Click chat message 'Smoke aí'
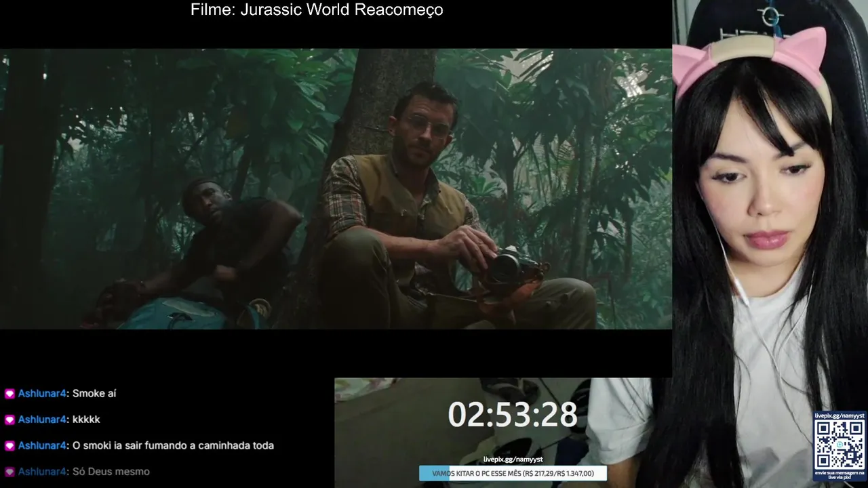 (94, 393)
